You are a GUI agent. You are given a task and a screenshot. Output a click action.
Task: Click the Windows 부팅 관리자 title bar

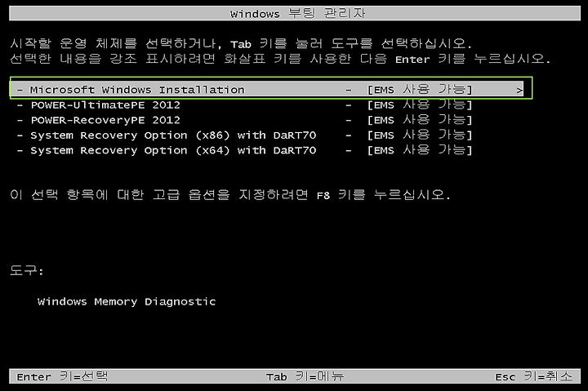pyautogui.click(x=295, y=14)
